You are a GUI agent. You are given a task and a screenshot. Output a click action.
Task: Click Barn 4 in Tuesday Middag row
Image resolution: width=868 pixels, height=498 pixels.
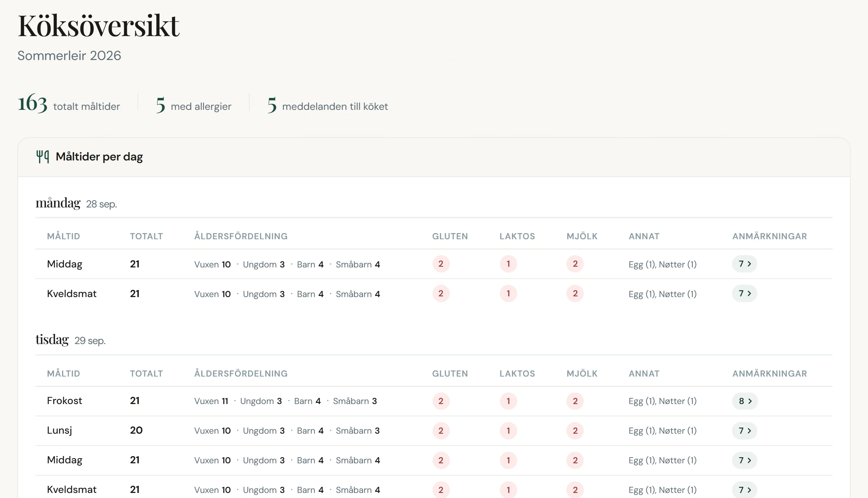click(310, 460)
